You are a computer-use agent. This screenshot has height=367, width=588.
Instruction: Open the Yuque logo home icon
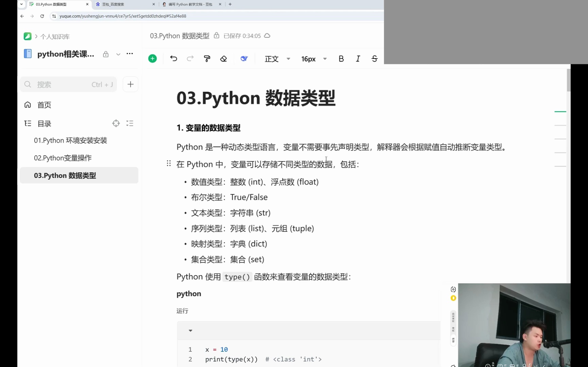click(28, 36)
